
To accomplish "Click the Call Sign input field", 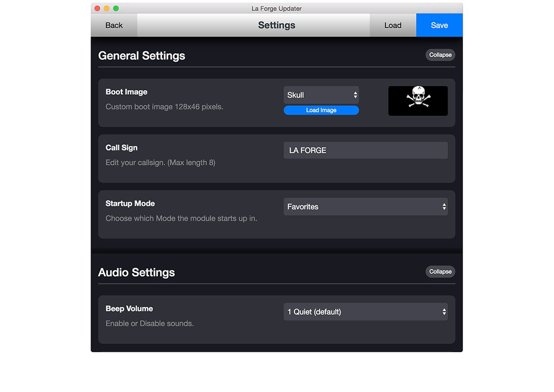I will pyautogui.click(x=365, y=150).
